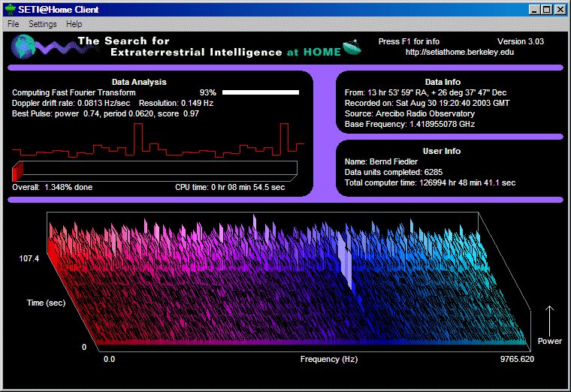Click the white 93% FFT progress bar

point(261,92)
